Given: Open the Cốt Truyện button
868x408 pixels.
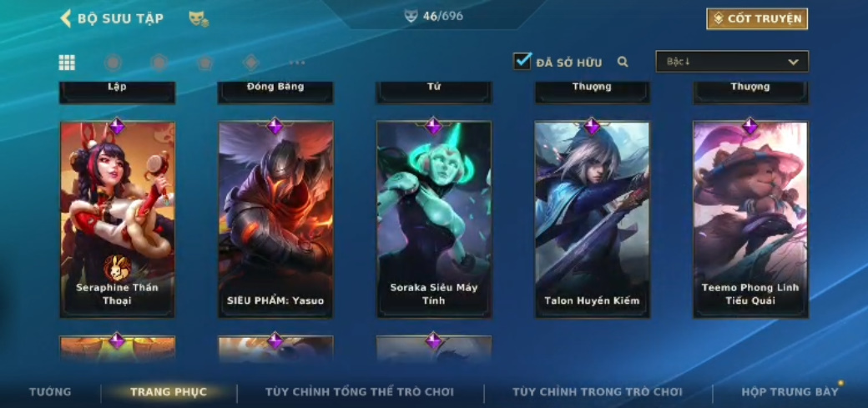Looking at the screenshot, I should [x=757, y=19].
